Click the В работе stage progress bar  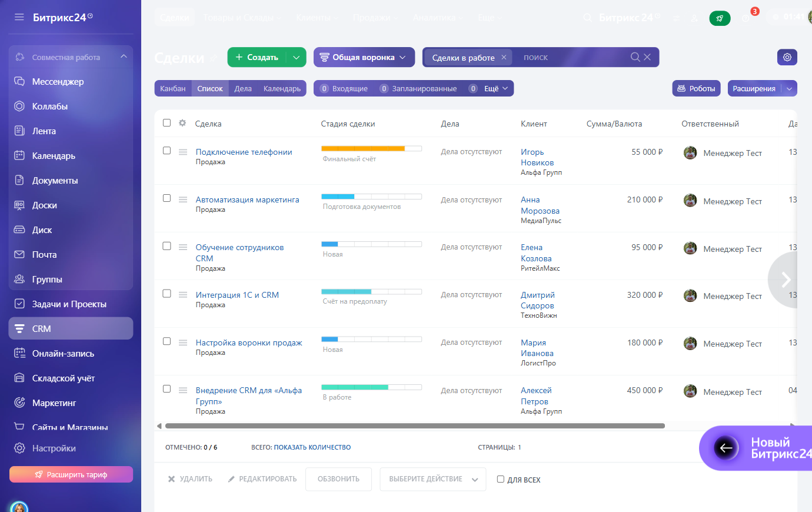pos(372,387)
